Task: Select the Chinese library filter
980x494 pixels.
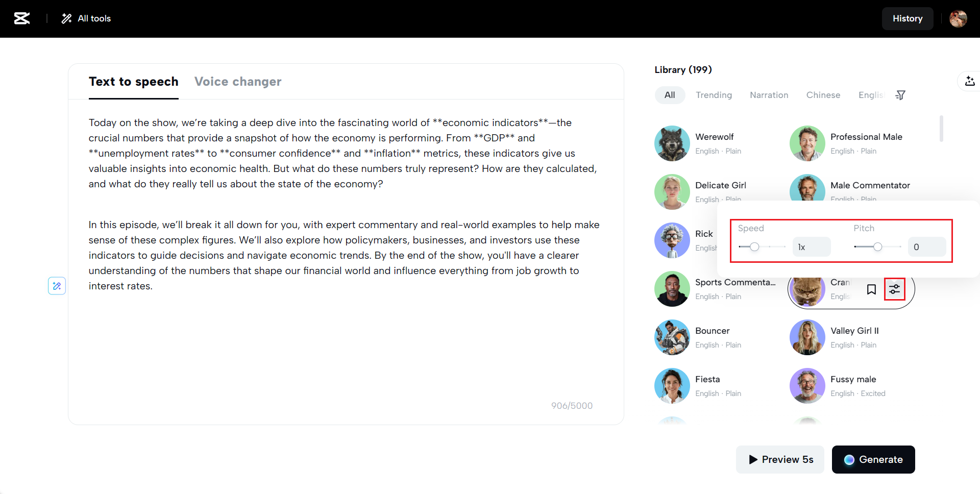Action: pyautogui.click(x=823, y=95)
